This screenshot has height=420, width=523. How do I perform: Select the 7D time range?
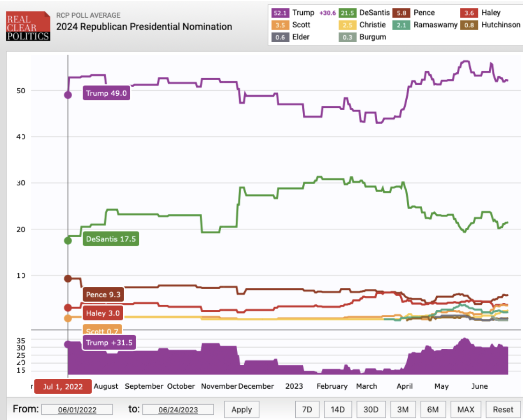(x=308, y=409)
